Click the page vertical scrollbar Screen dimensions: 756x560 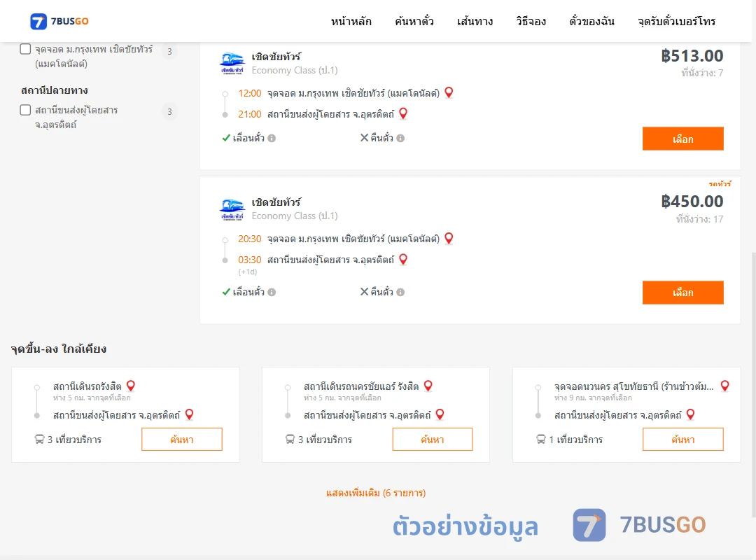[753, 384]
